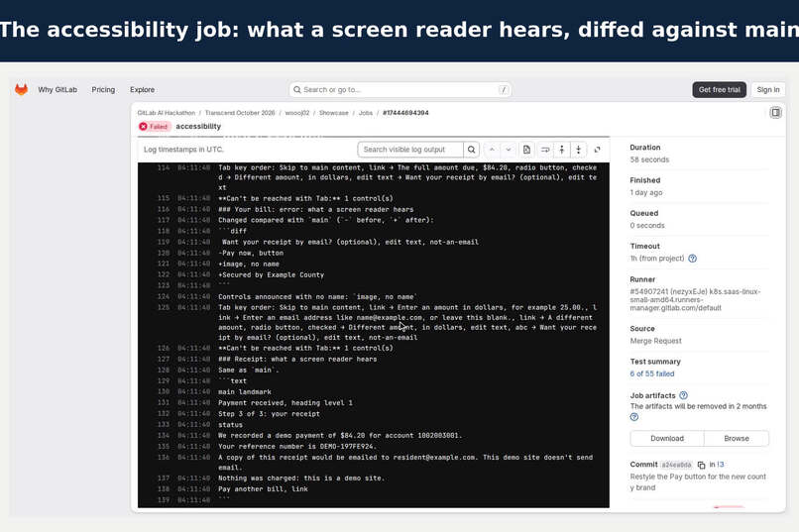Open the 6 of 55 failed test summary
This screenshot has width=799, height=532.
[651, 373]
